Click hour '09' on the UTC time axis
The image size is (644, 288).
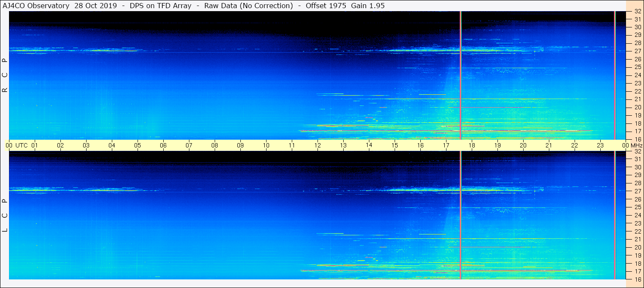[240, 145]
